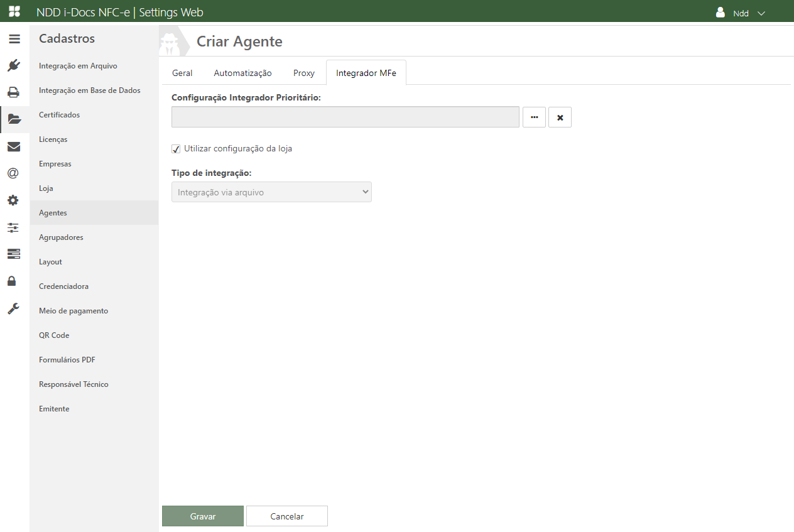Select the envelope mail sidebar icon

[14, 147]
